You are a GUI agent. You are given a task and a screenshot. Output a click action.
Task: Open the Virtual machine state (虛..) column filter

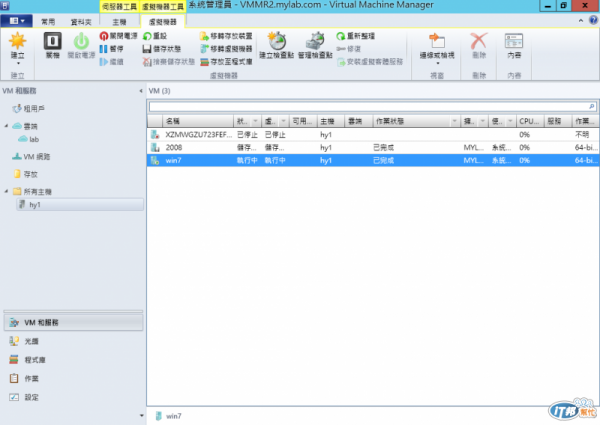pyautogui.click(x=284, y=122)
